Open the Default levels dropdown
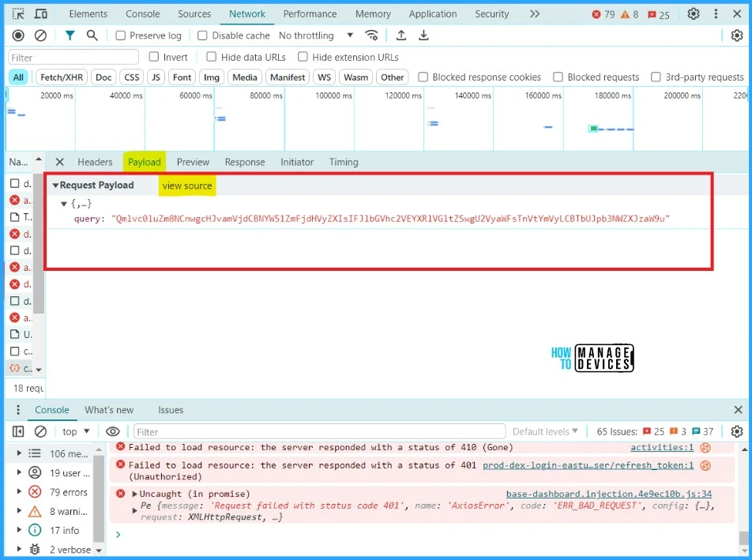Screen dimensions: 752x560 click(545, 431)
